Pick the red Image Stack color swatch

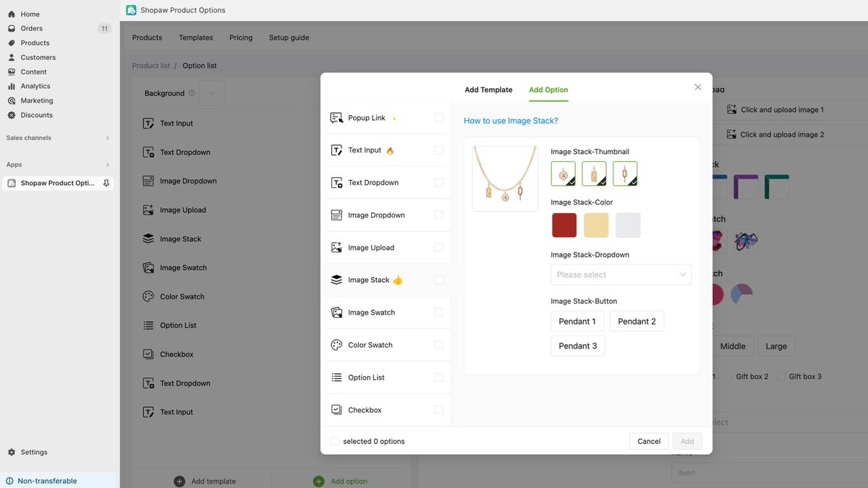[x=564, y=225]
